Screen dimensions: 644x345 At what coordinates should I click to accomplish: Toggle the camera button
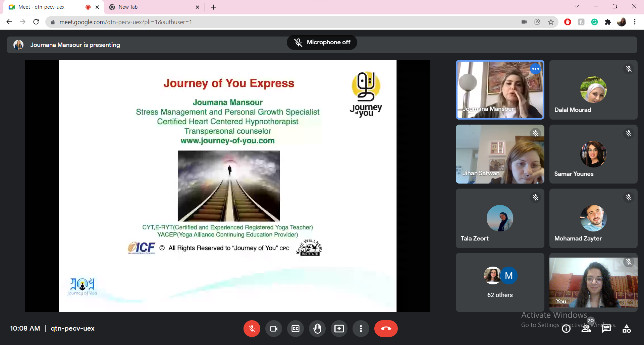click(x=274, y=329)
